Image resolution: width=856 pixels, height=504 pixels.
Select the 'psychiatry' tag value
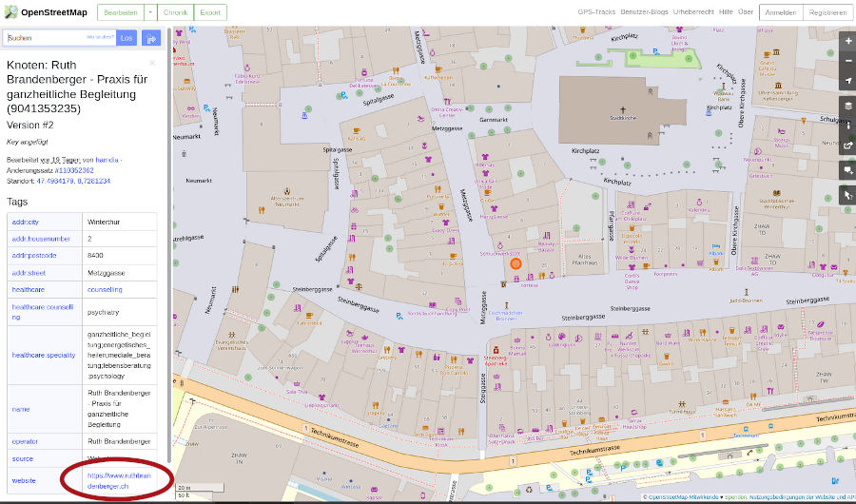(103, 312)
